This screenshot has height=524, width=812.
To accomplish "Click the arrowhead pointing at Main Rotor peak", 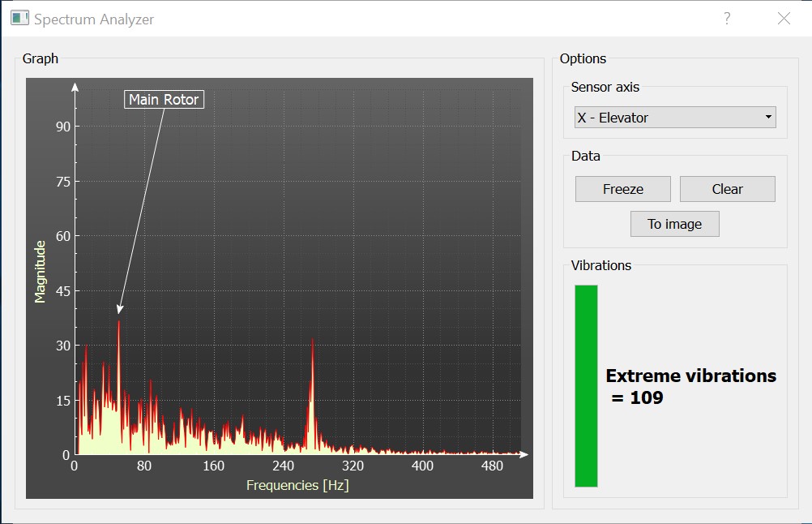I will click(x=119, y=308).
